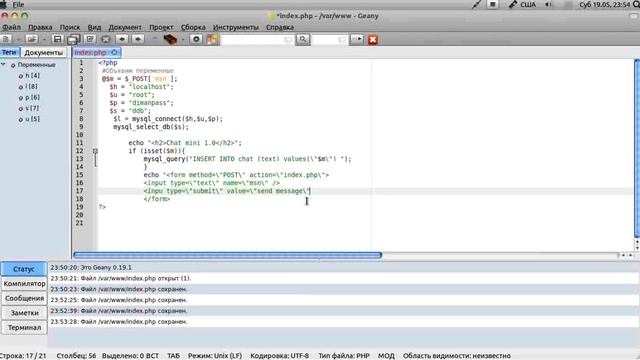Click the mysql_query line 13 in editor
Screen dimensions: 640x360
247,159
